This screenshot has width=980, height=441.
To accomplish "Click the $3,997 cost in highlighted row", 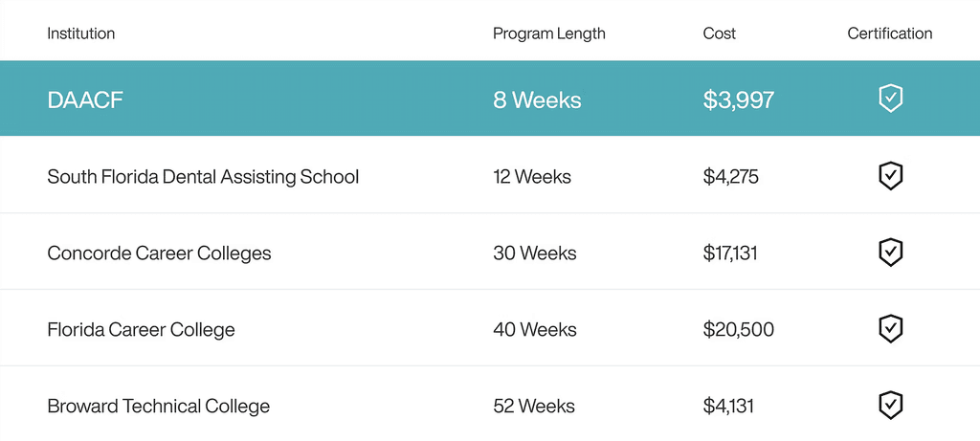I will click(739, 99).
